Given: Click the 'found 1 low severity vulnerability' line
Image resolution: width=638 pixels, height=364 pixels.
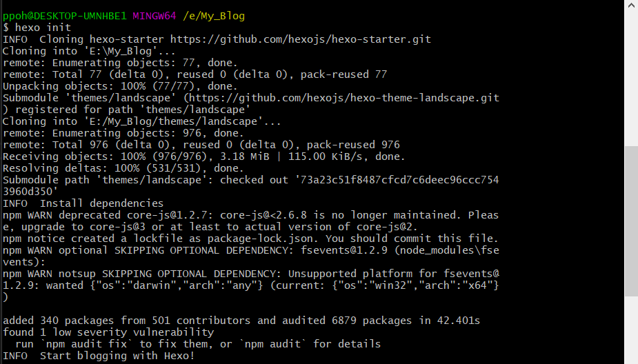Looking at the screenshot, I should tap(108, 332).
